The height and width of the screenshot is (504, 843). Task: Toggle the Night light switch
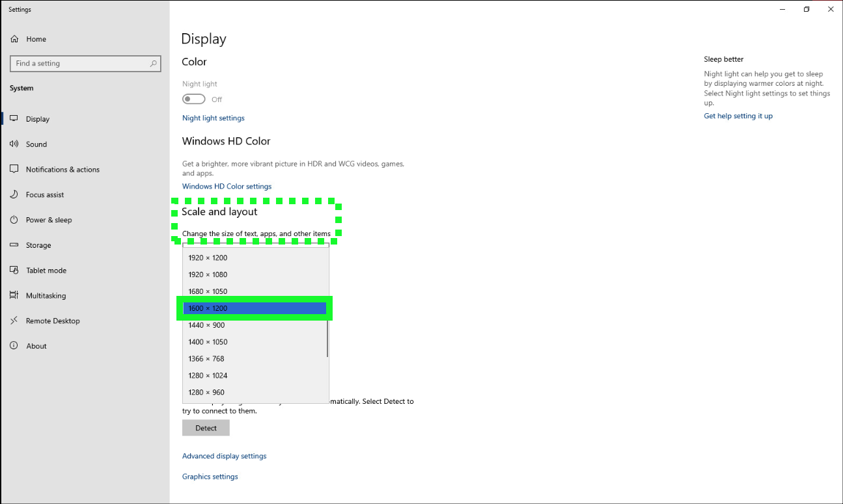tap(194, 99)
